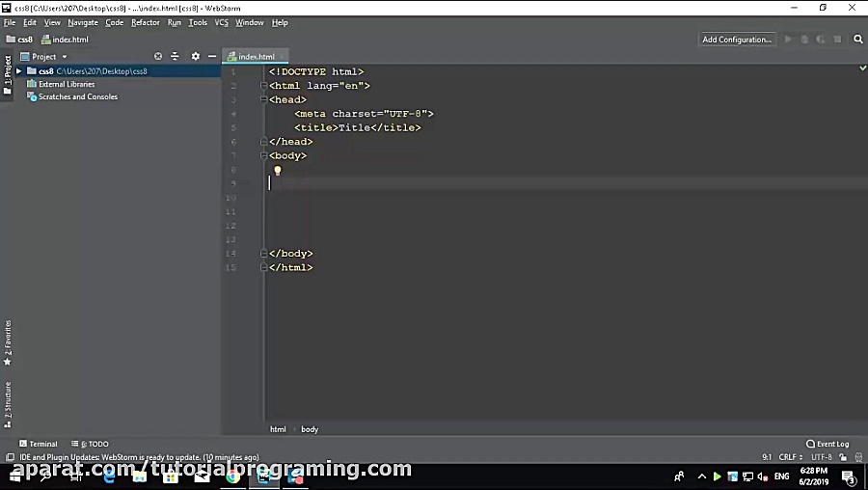The image size is (868, 490).
Task: Click the <meta charset="UTF-8"> line
Action: click(364, 114)
